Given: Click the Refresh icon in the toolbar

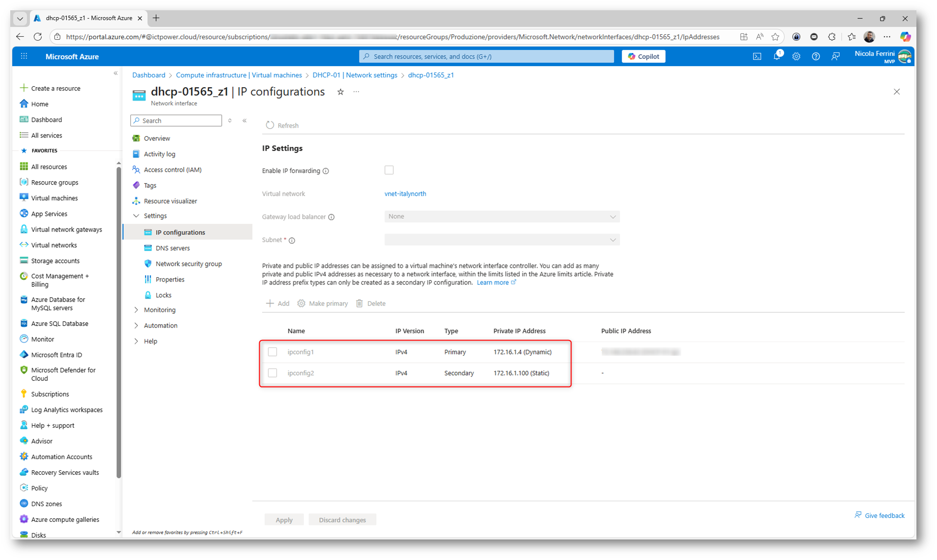Looking at the screenshot, I should [270, 125].
